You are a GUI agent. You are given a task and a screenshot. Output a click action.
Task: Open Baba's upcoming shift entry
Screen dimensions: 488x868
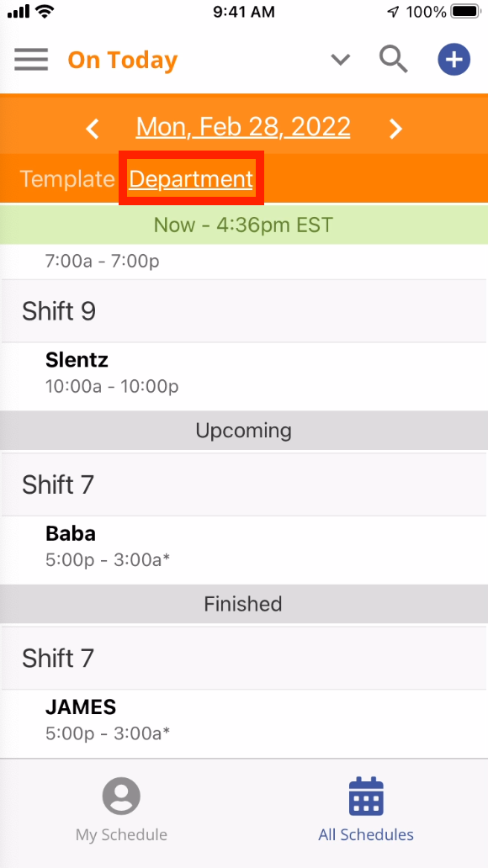tap(244, 550)
